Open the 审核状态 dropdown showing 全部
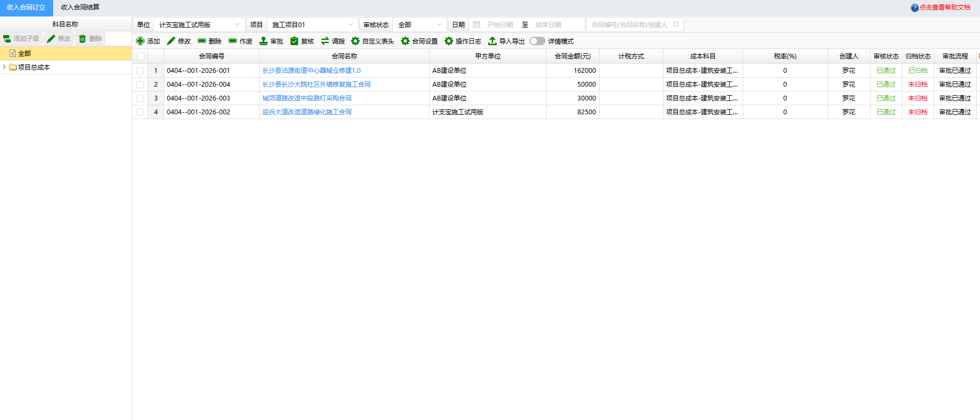Screen dimensions: 980x420 coord(419,24)
